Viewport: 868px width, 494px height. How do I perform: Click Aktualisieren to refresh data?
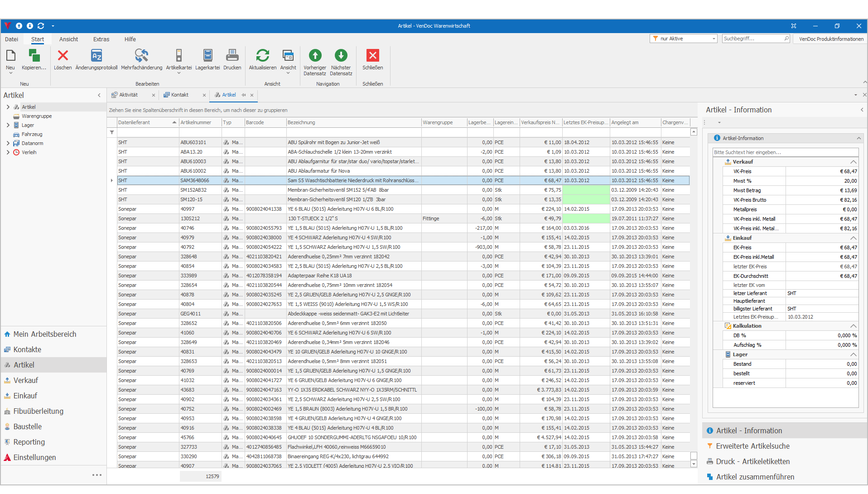click(262, 59)
